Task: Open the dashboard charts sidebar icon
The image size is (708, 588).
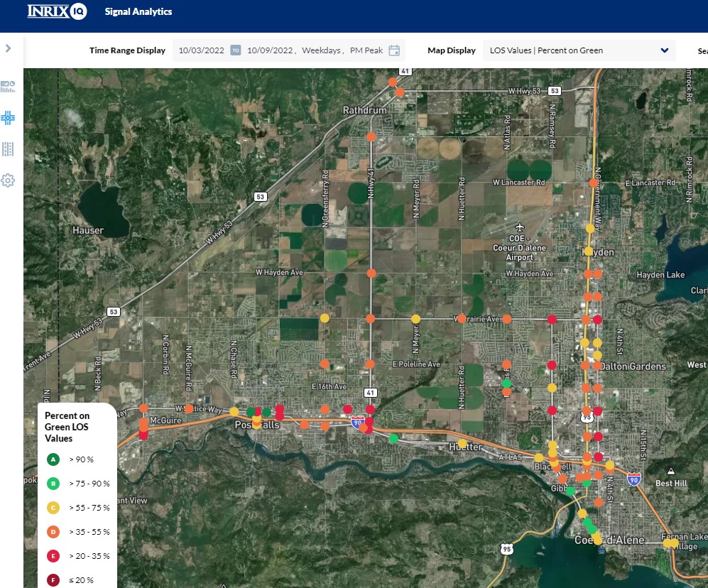Action: pyautogui.click(x=8, y=87)
